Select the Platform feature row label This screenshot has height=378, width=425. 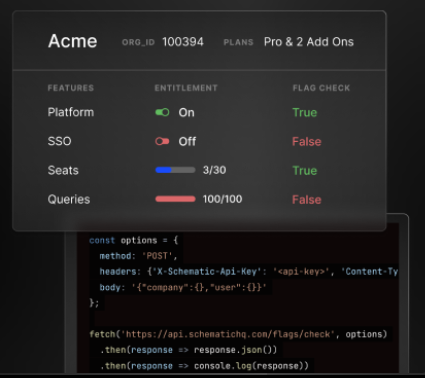coord(71,112)
